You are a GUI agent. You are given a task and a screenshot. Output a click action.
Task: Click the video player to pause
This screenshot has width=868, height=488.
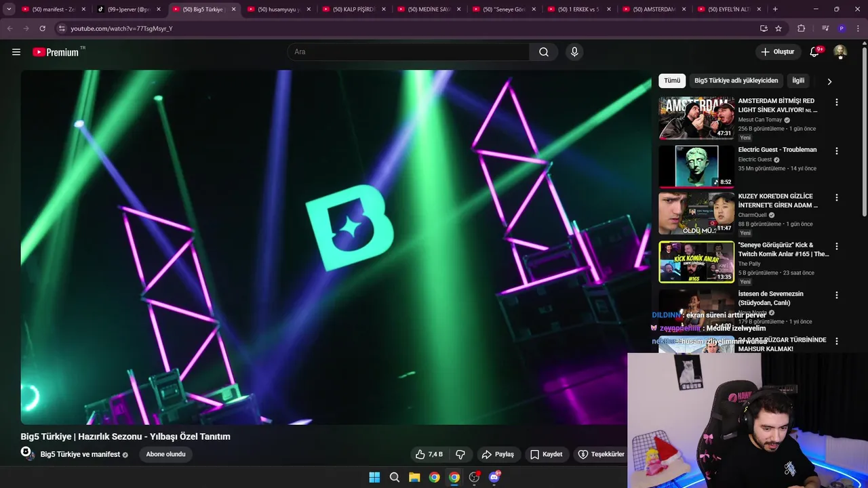(x=336, y=247)
